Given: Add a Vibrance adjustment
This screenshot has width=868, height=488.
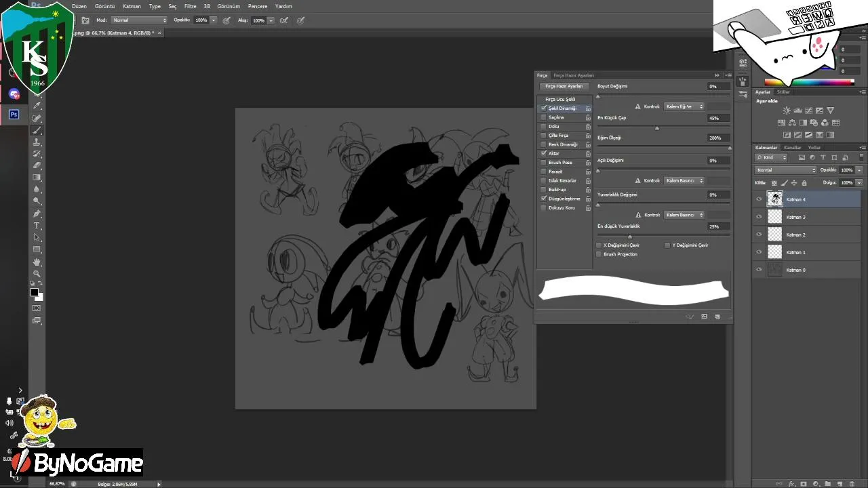Looking at the screenshot, I should pyautogui.click(x=830, y=110).
